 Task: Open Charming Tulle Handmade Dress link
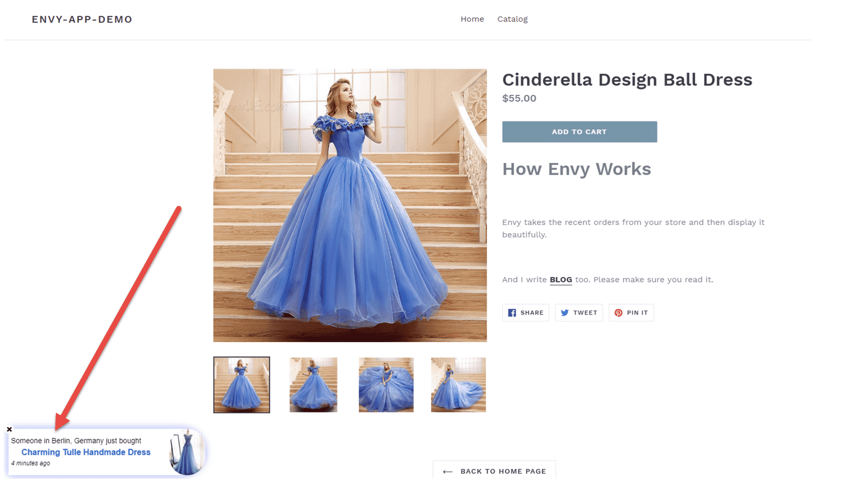tap(86, 452)
